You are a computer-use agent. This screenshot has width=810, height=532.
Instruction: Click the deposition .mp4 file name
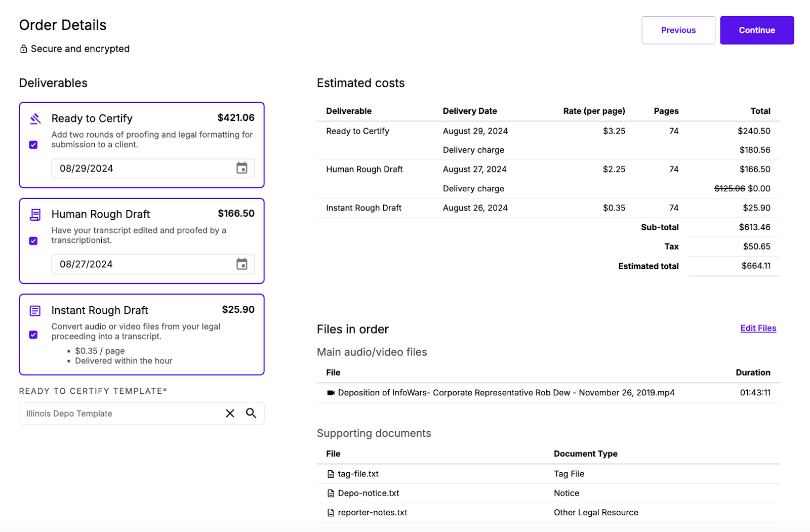[506, 393]
